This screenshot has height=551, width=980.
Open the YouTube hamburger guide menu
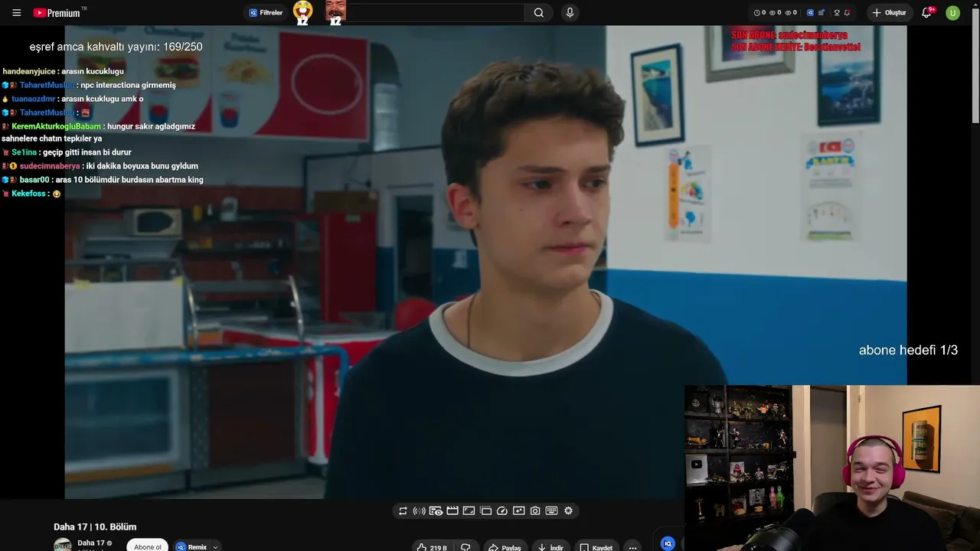(17, 13)
